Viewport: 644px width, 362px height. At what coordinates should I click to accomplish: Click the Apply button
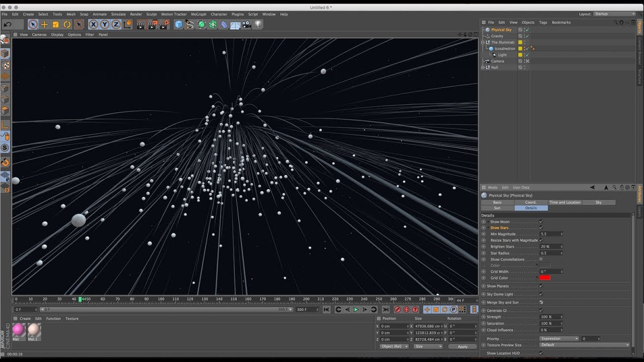[462, 346]
